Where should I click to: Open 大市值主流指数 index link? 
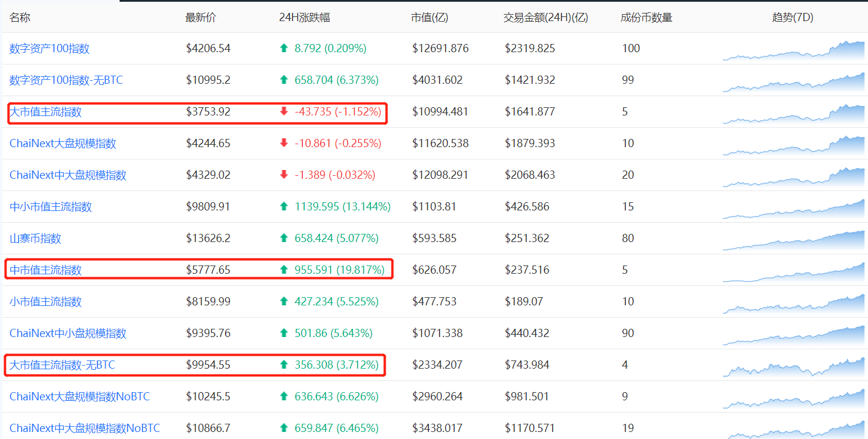click(x=46, y=112)
